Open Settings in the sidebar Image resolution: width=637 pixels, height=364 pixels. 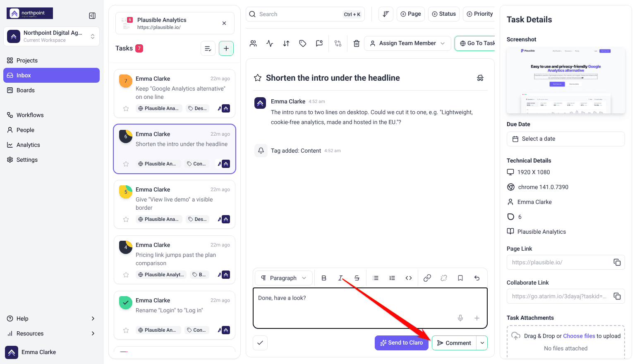click(51, 160)
